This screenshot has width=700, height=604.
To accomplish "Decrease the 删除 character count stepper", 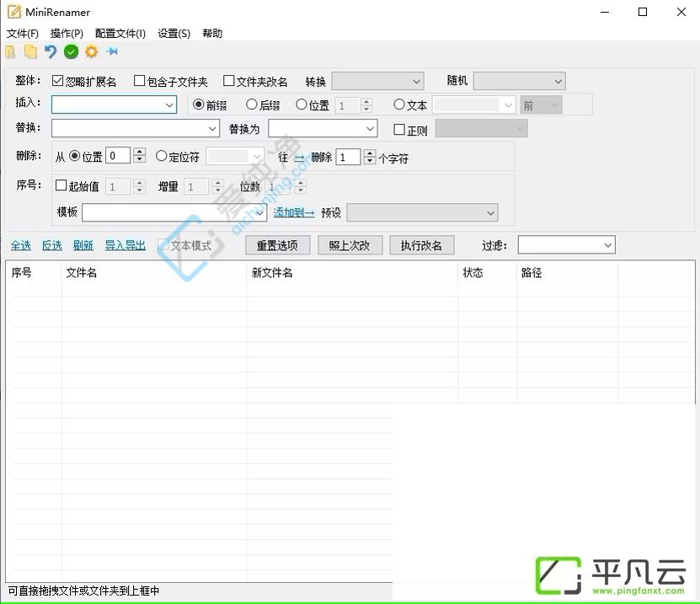I will coord(370,161).
